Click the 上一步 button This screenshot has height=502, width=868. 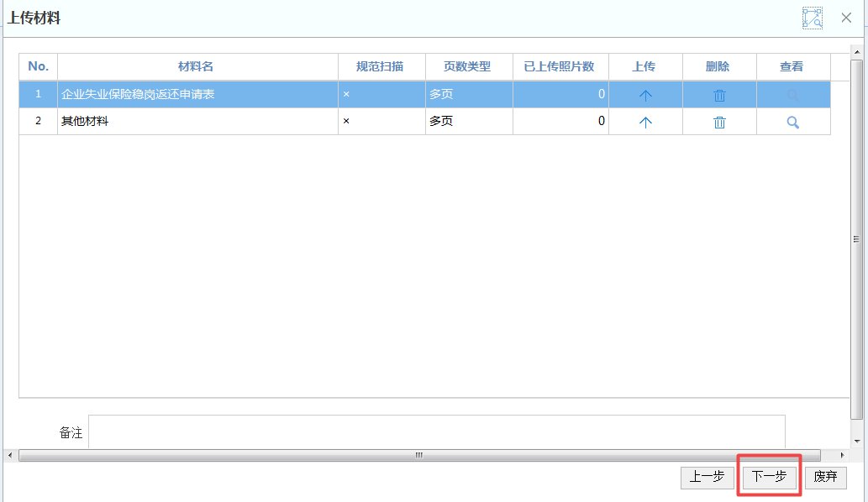(x=706, y=477)
